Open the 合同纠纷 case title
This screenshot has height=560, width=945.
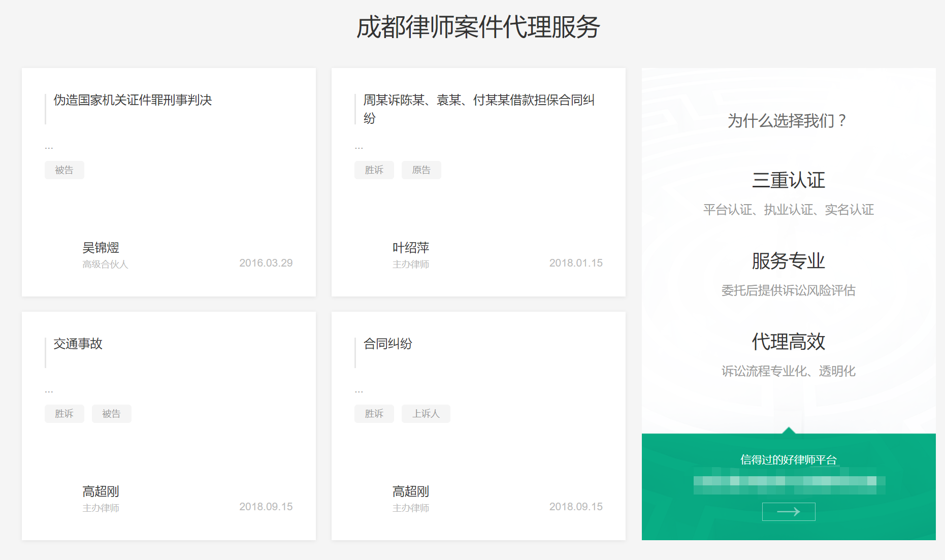click(387, 344)
